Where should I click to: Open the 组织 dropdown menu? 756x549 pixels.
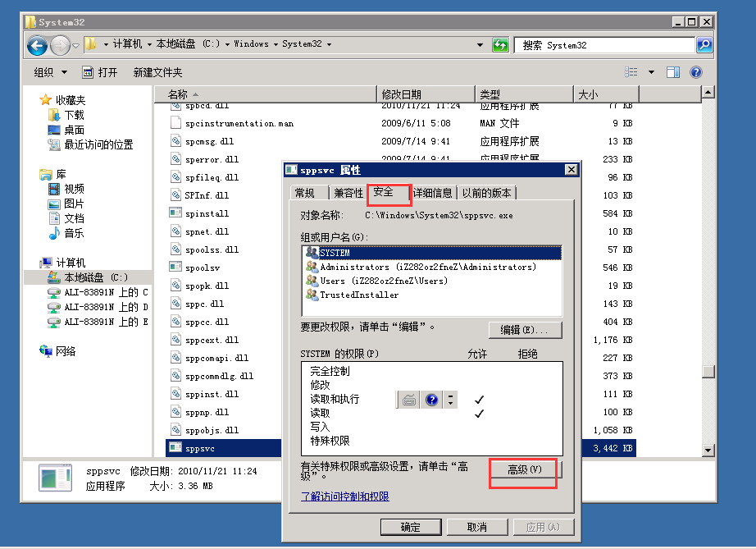click(48, 72)
